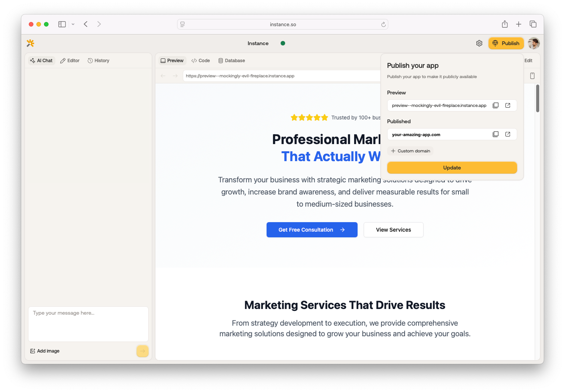Click the yellow Update button
The height and width of the screenshot is (392, 565).
(x=452, y=168)
